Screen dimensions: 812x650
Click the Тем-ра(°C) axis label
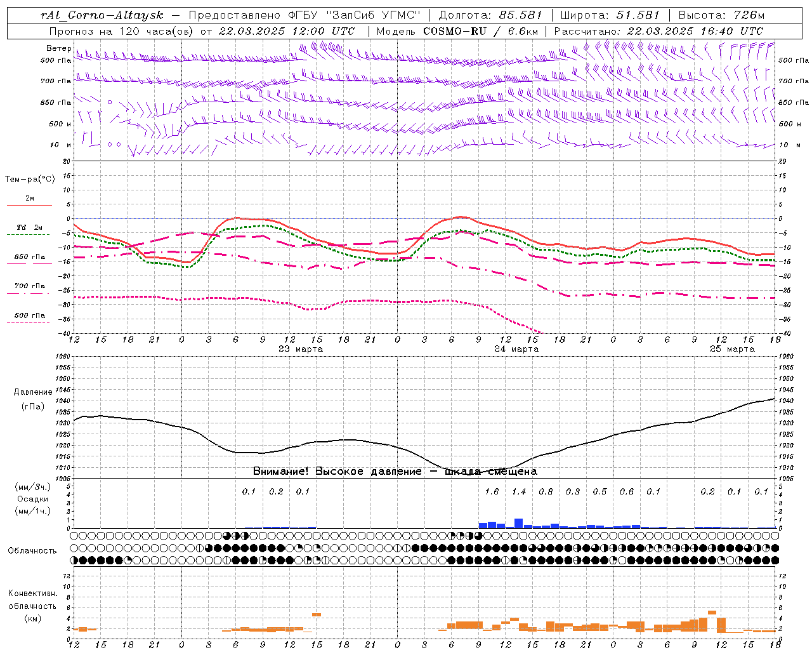point(30,180)
